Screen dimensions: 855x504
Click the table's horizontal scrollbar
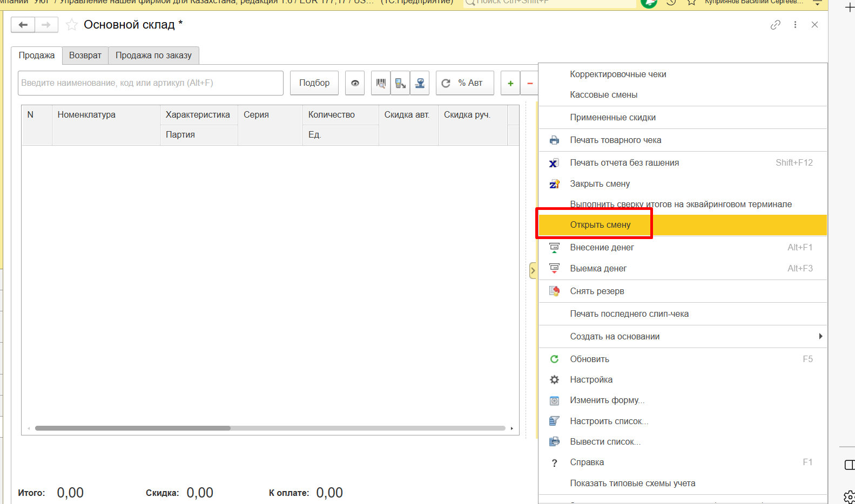point(133,428)
